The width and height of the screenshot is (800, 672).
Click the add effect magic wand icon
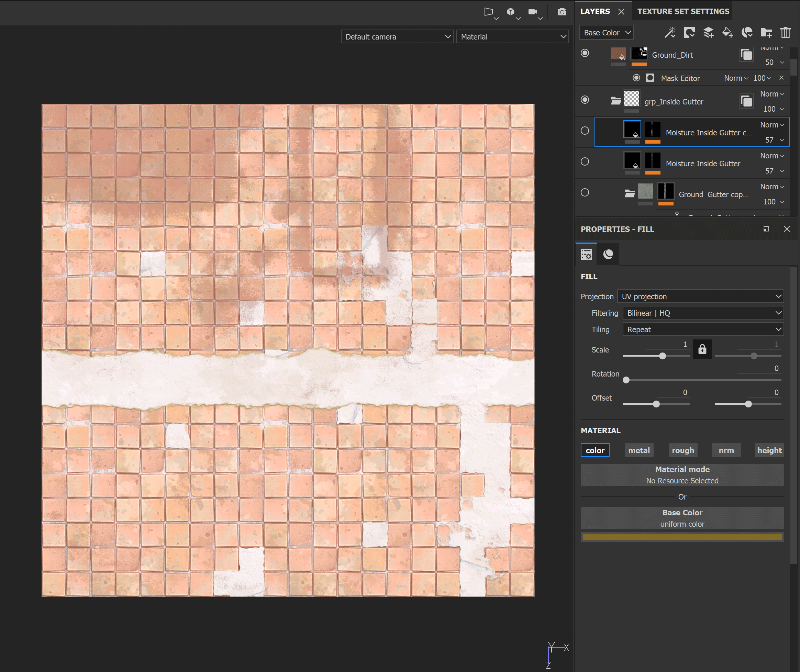pos(670,33)
